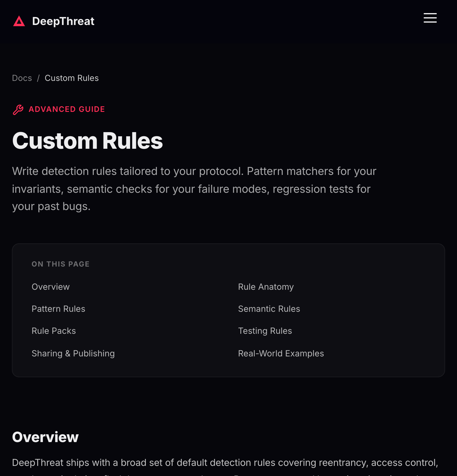Click the DeepThreat red triangle logo
The image size is (457, 476).
click(x=19, y=21)
